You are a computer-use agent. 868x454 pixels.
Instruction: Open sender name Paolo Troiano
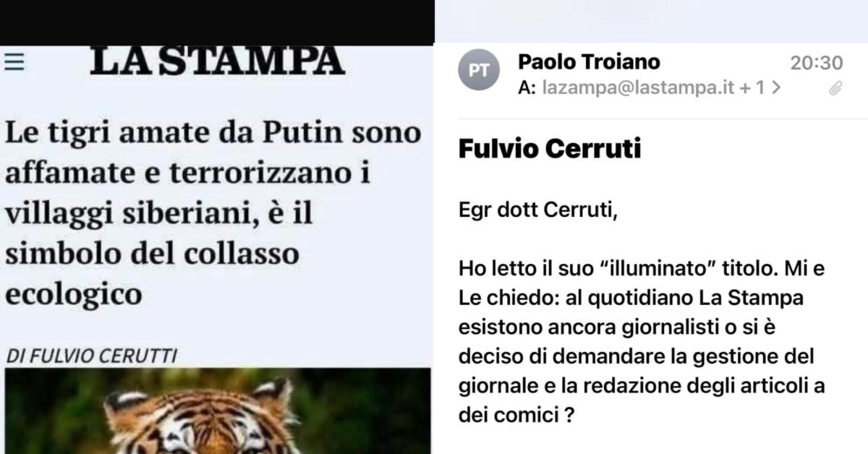589,63
